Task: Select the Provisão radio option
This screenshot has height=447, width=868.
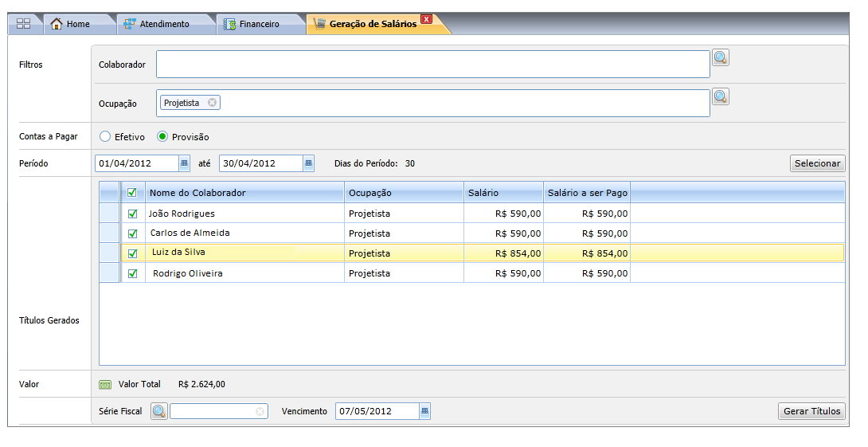Action: (x=162, y=136)
